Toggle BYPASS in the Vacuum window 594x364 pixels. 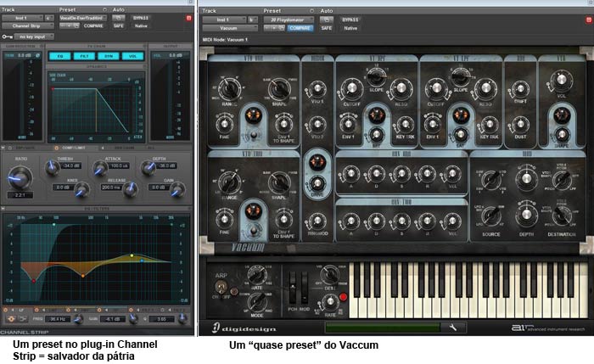(350, 20)
